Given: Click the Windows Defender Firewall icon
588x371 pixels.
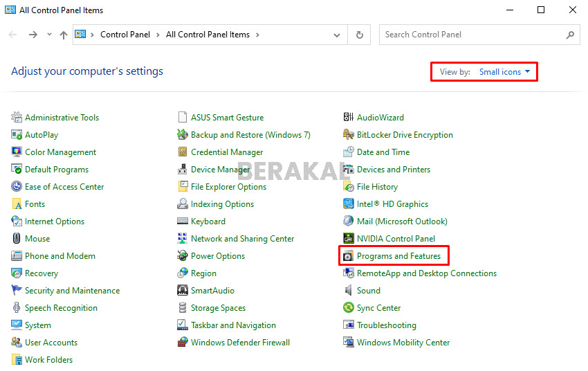Looking at the screenshot, I should [182, 342].
